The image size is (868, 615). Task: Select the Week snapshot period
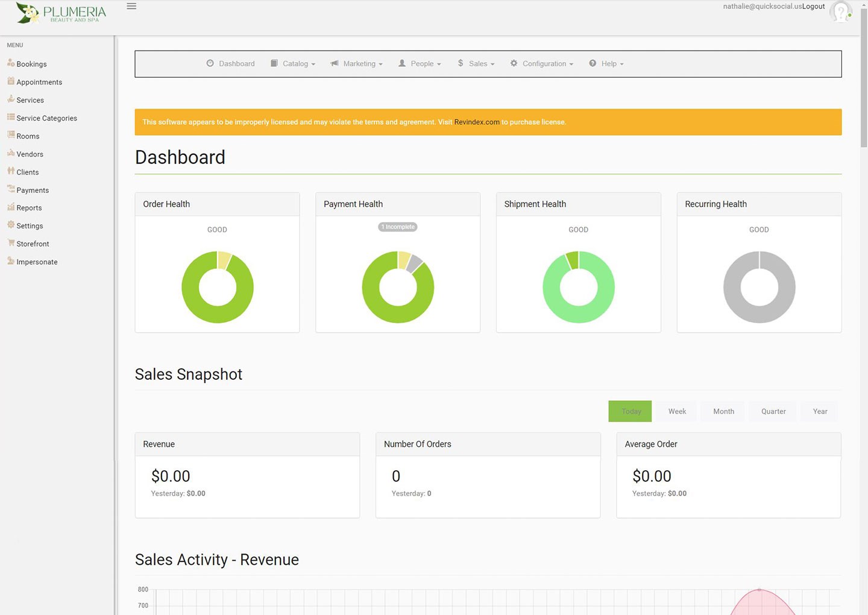[x=677, y=411]
